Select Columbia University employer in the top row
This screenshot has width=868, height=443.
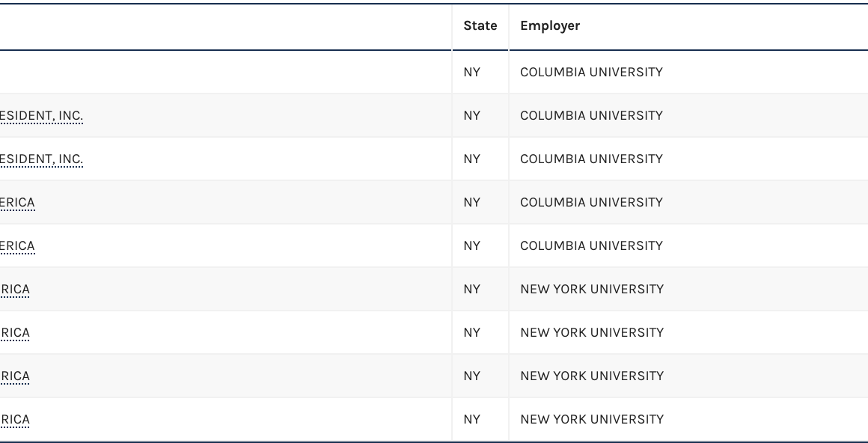tap(591, 72)
